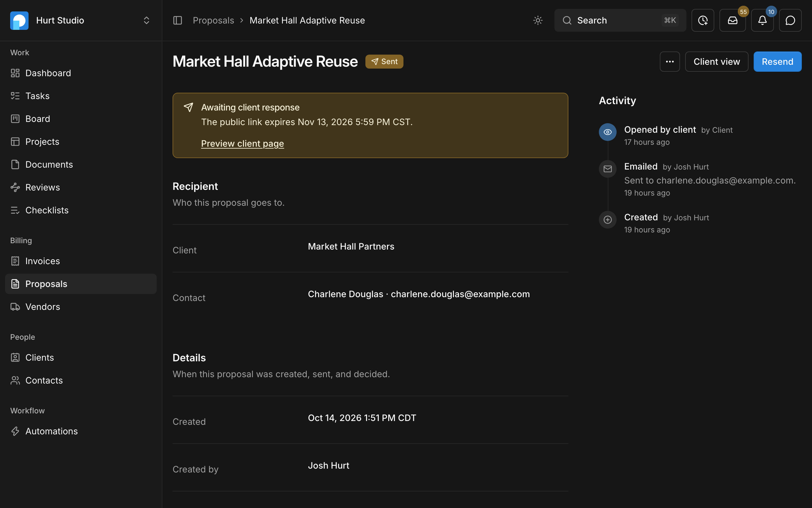Click the Market Hall Adaptive Reuse breadcrumb
Viewport: 812px width, 508px height.
(307, 21)
